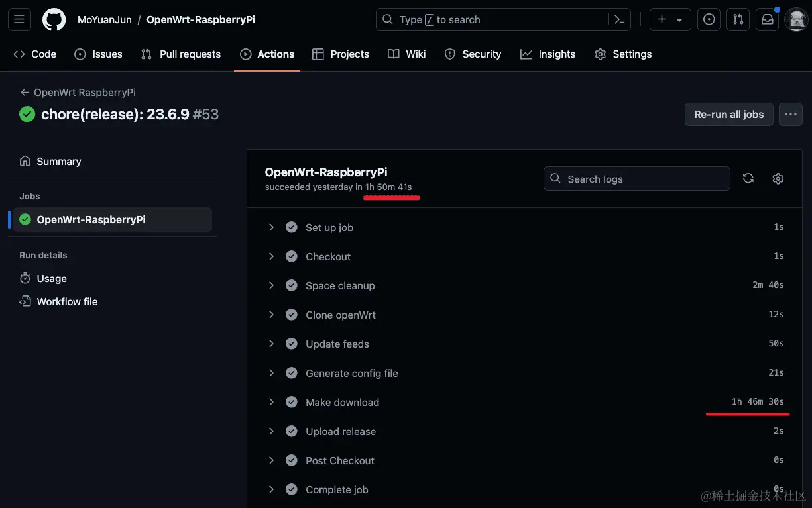This screenshot has height=508, width=812.
Task: Click success check icon on Space cleanup
Action: [x=291, y=285]
